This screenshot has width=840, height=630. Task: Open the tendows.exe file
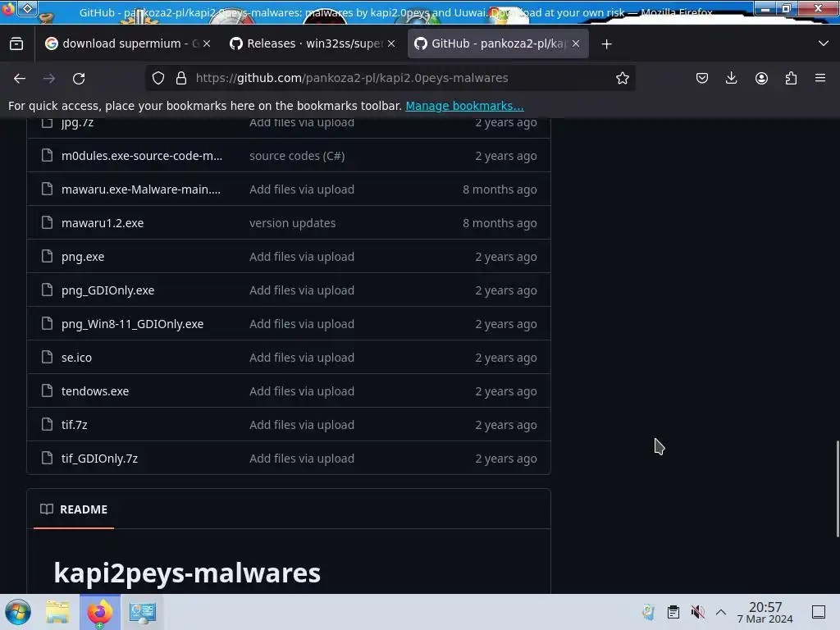(x=95, y=391)
